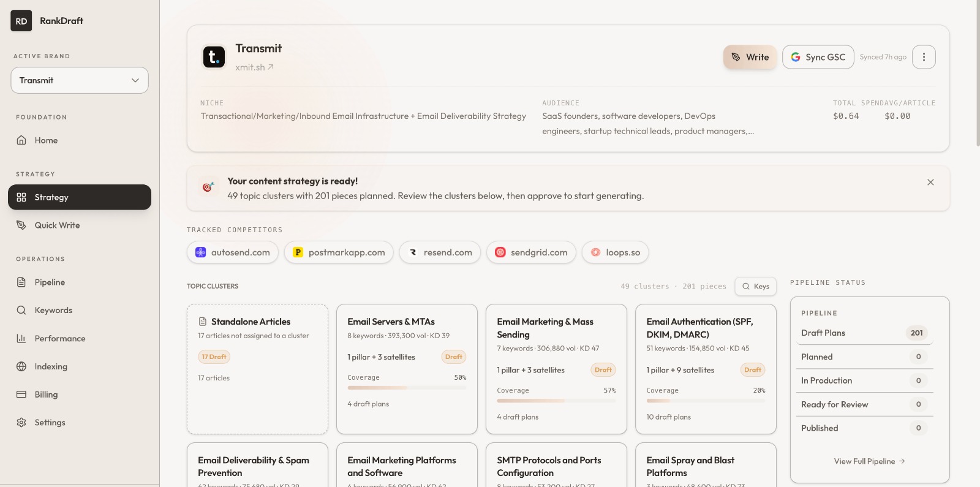The image size is (980, 487).
Task: Click the Indexing globe icon
Action: coord(21,367)
